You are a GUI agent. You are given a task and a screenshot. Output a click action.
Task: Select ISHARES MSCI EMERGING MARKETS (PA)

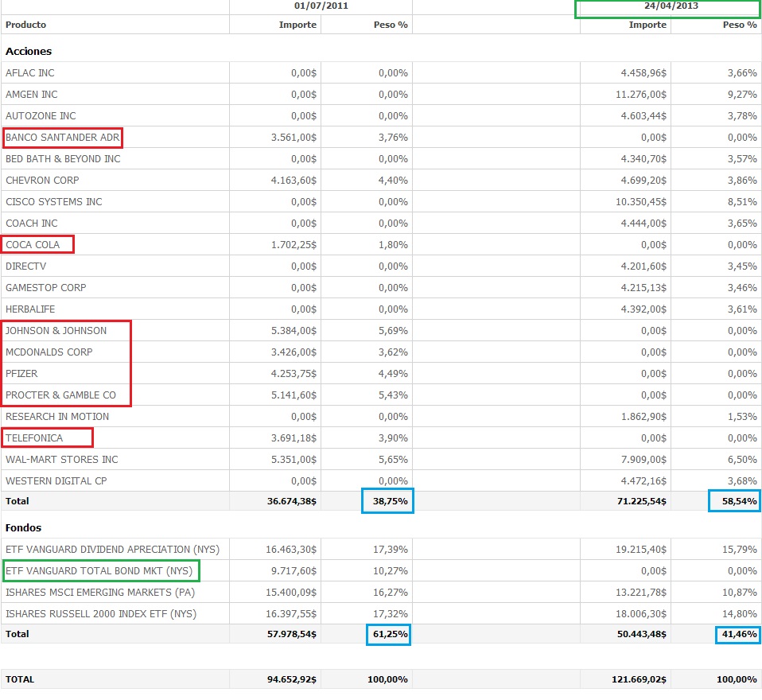coord(100,593)
